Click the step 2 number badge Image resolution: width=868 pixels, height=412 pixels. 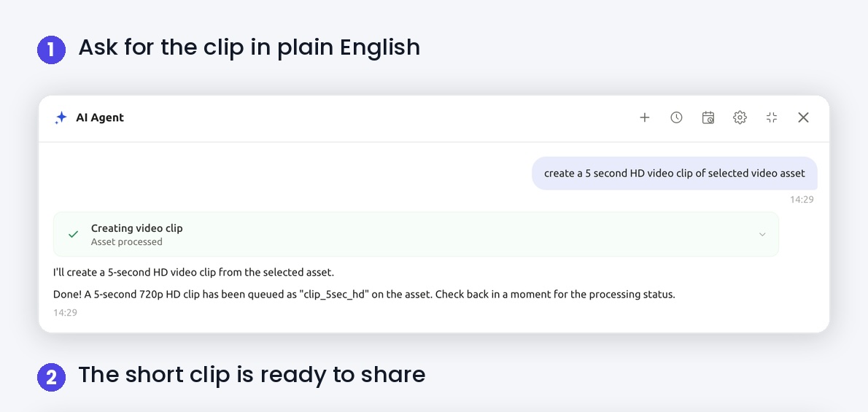[52, 377]
